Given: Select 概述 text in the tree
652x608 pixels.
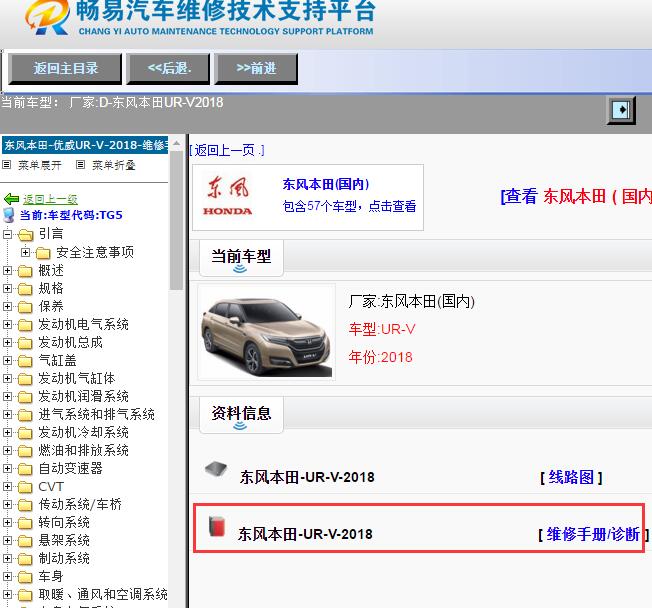Looking at the screenshot, I should click(x=51, y=270).
